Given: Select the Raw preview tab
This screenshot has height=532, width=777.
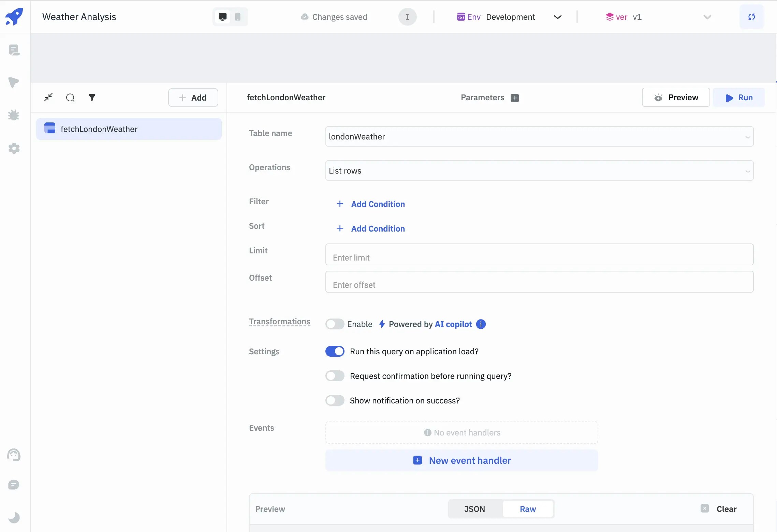Looking at the screenshot, I should (x=528, y=509).
